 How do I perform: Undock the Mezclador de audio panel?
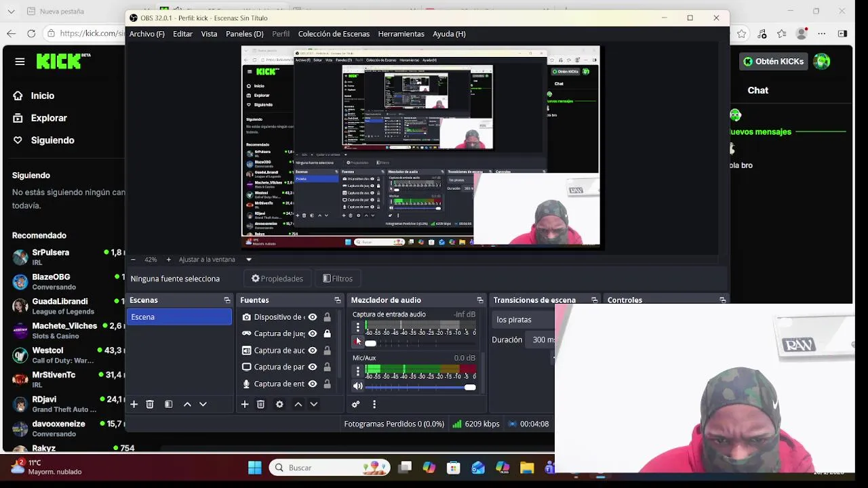click(480, 300)
